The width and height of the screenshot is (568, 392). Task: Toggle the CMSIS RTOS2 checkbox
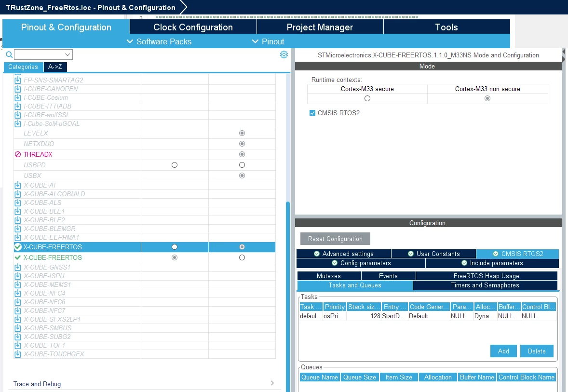312,113
